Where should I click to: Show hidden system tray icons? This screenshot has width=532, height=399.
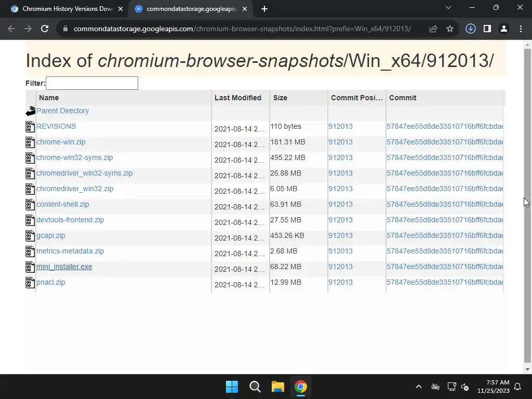point(419,387)
